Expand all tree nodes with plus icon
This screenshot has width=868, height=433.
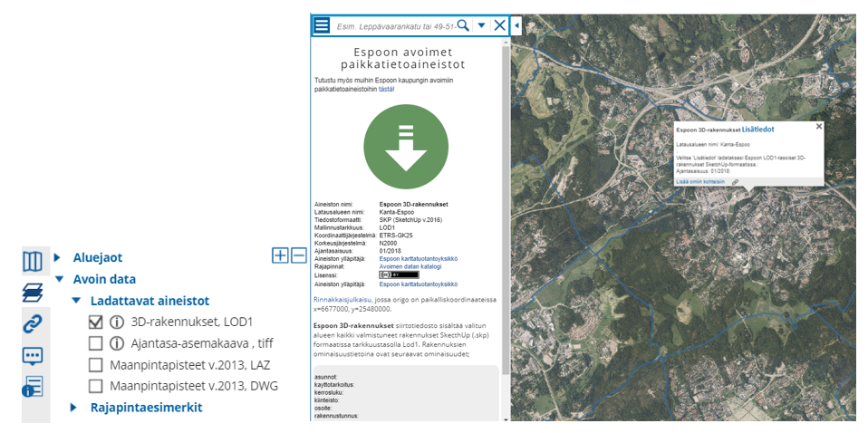pyautogui.click(x=280, y=255)
